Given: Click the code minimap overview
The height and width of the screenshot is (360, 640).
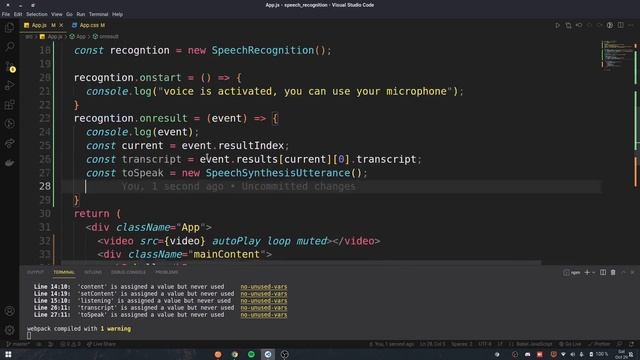Looking at the screenshot, I should (x=617, y=55).
